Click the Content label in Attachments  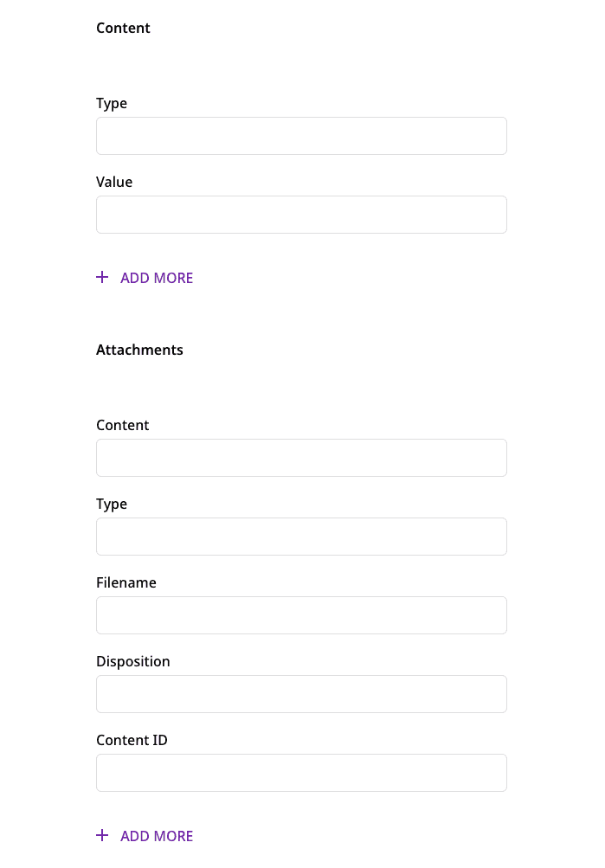pyautogui.click(x=123, y=425)
